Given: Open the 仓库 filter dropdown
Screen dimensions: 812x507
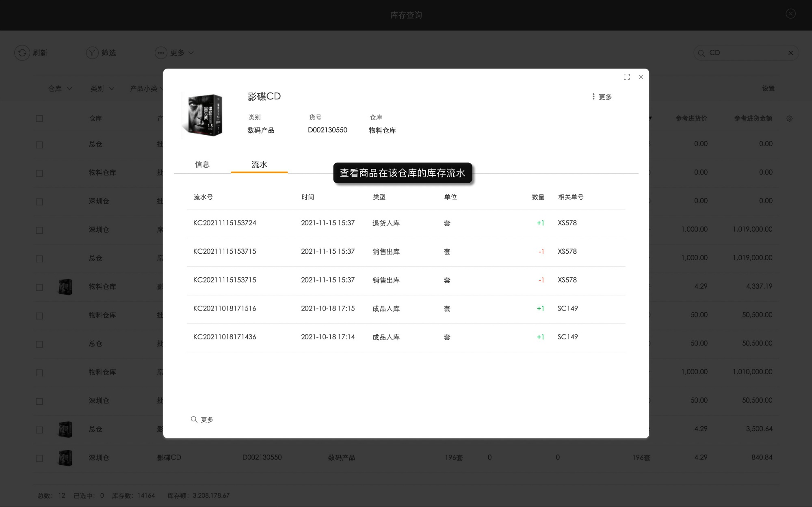Looking at the screenshot, I should [59, 88].
